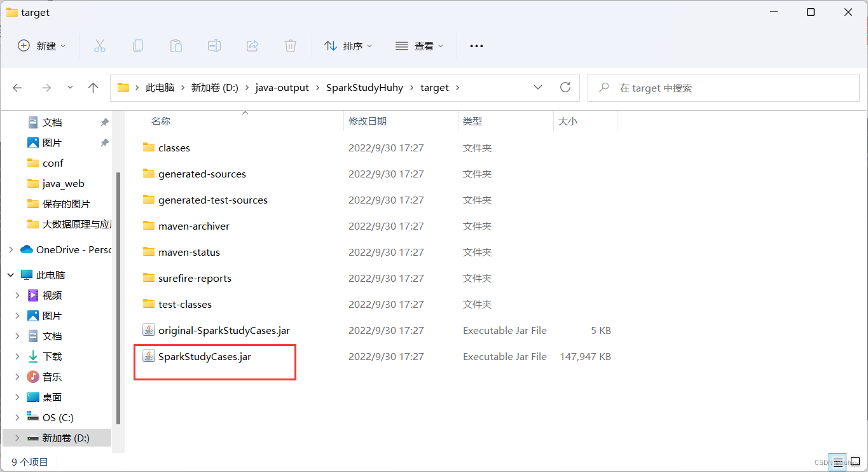This screenshot has height=472, width=868.
Task: Select maven-status folder name
Action: [x=189, y=252]
